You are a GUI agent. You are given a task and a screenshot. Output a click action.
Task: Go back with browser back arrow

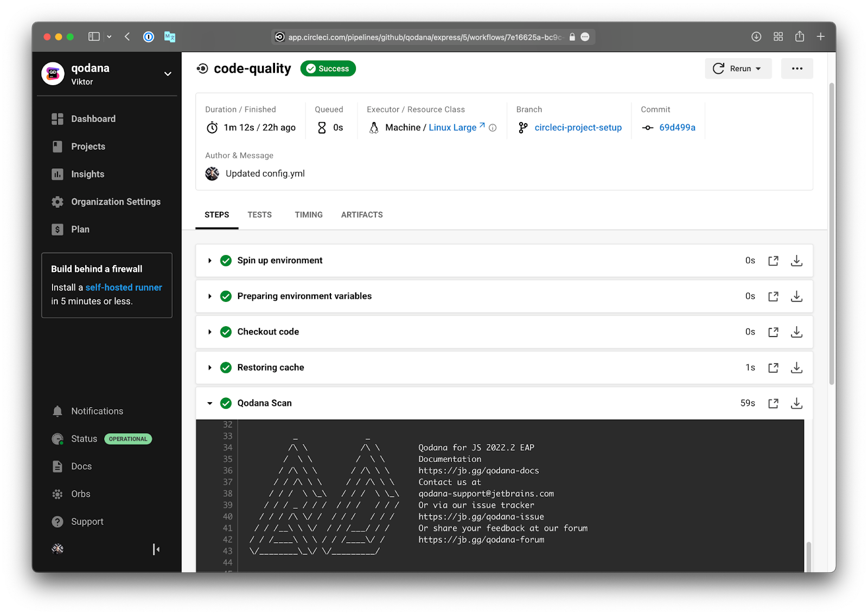click(127, 37)
